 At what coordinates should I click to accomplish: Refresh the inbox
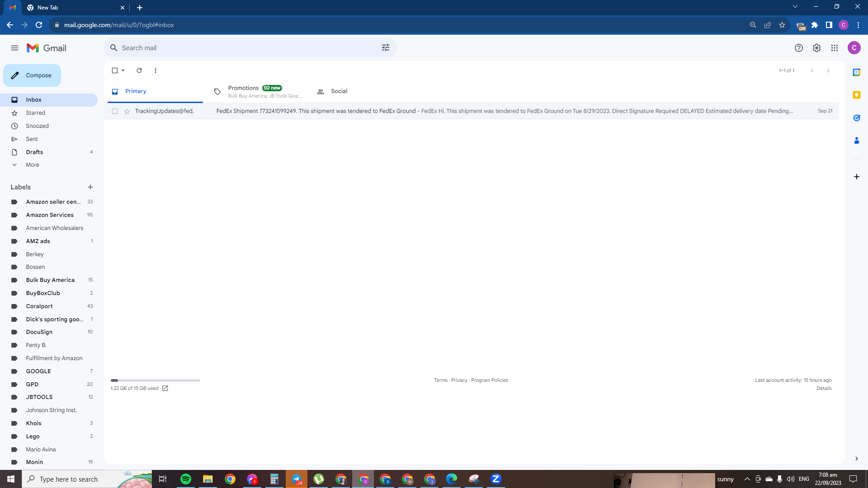tap(139, 70)
